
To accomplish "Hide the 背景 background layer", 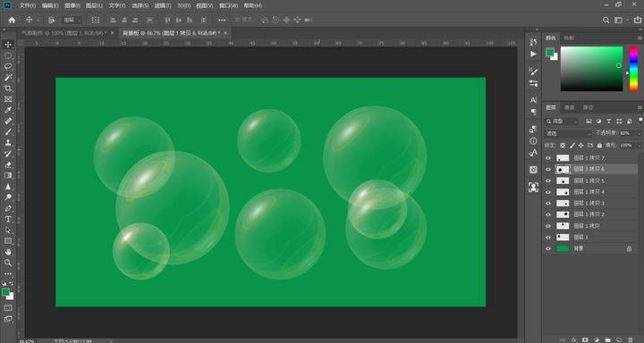I will pyautogui.click(x=548, y=248).
